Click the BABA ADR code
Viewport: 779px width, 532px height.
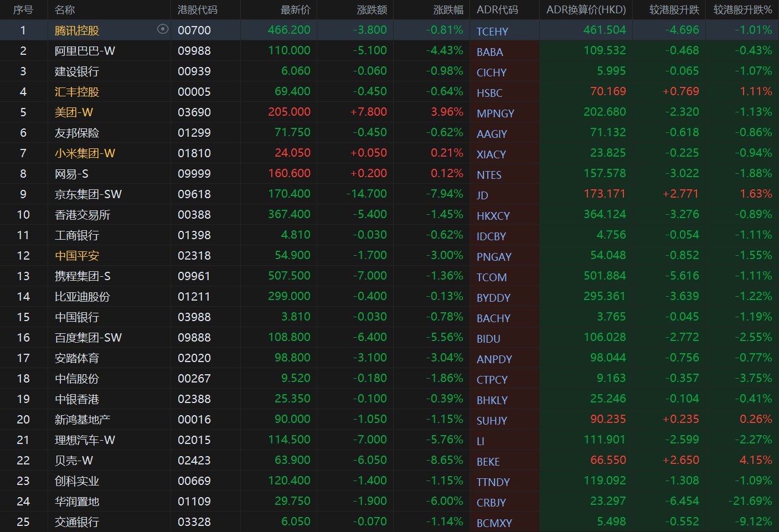coord(490,52)
